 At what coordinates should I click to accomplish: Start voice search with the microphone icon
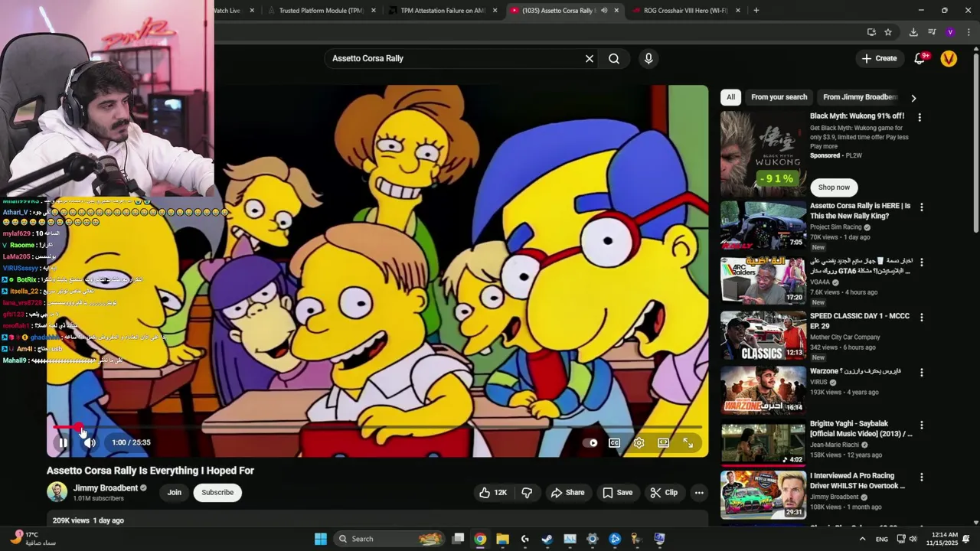coord(648,58)
